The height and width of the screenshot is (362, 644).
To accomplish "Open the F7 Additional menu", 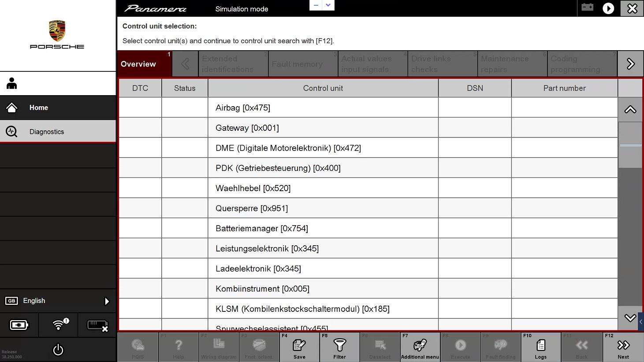I will coord(420,347).
